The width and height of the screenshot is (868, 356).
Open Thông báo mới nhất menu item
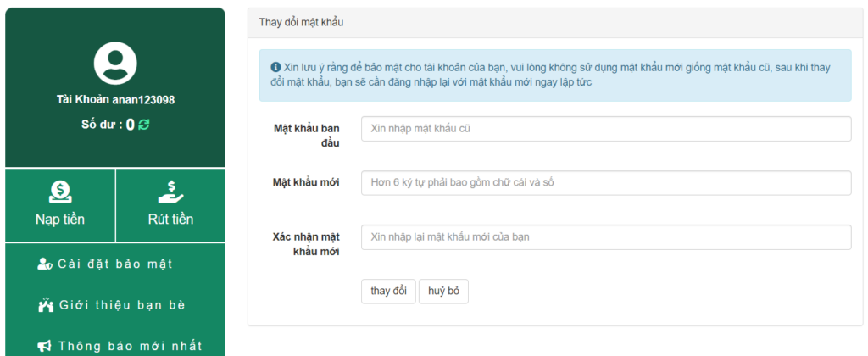(x=120, y=347)
